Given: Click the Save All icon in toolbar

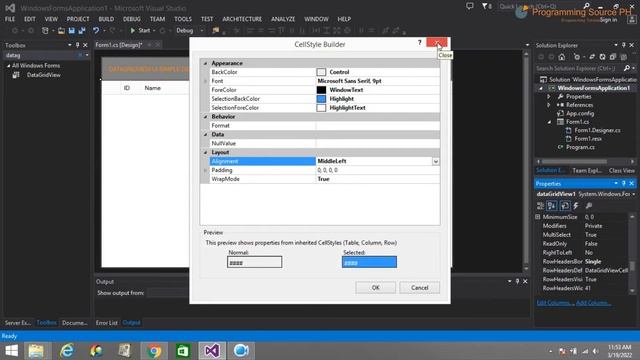Looking at the screenshot, I should click(82, 30).
